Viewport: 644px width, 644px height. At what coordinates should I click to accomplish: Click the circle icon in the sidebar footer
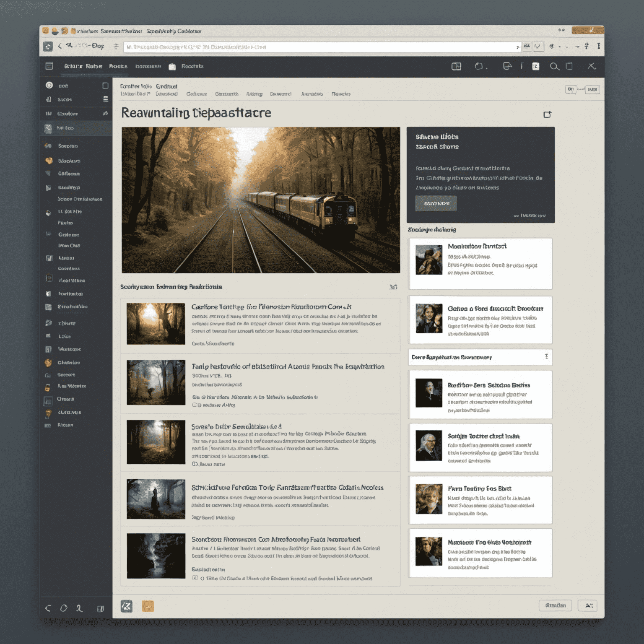(x=64, y=608)
